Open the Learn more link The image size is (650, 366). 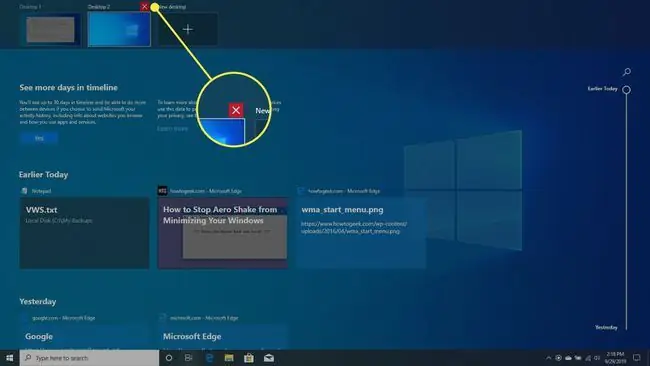pos(172,128)
